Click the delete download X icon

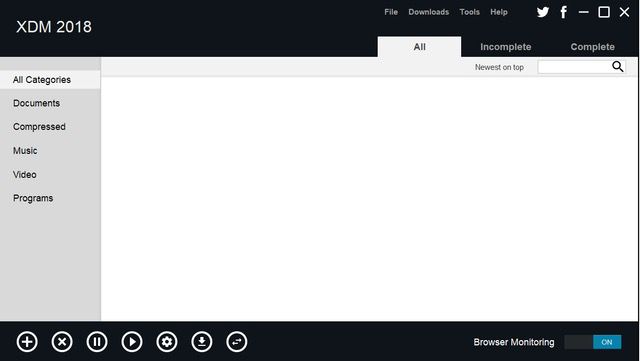62,342
